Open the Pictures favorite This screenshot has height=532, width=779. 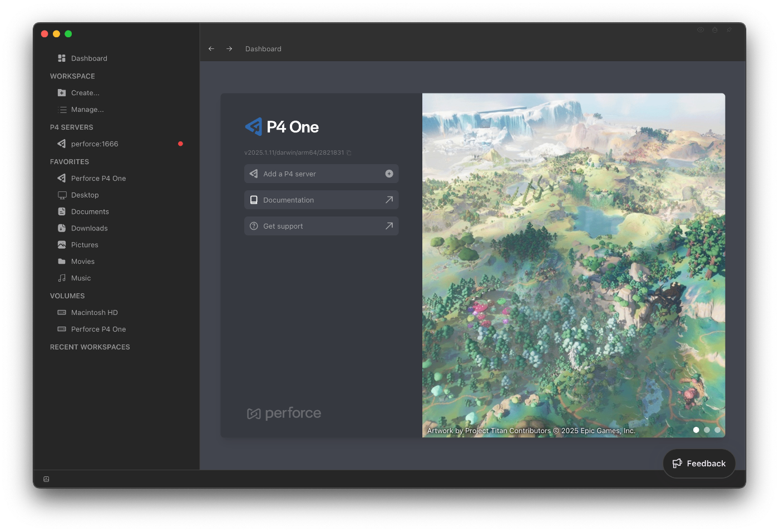tap(78, 245)
